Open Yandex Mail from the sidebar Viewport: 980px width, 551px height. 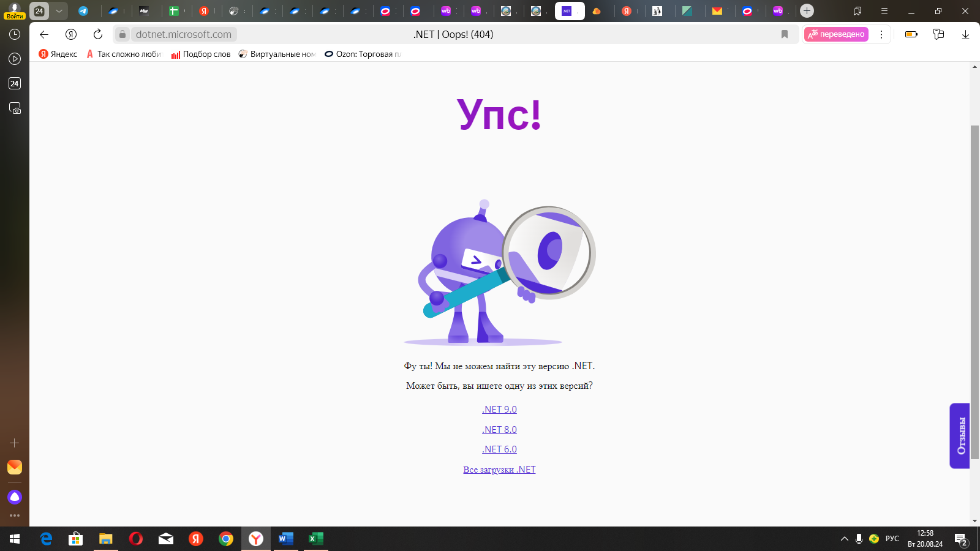[15, 467]
